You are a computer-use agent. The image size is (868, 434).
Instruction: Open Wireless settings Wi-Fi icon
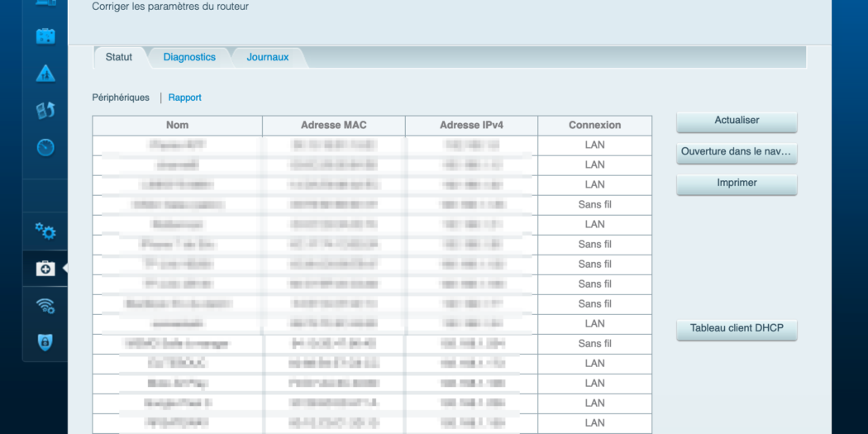45,306
